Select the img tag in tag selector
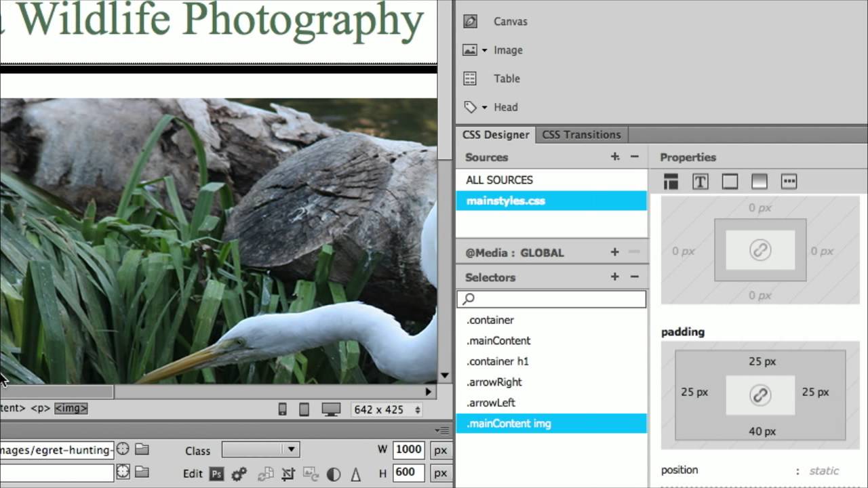The height and width of the screenshot is (488, 868). point(71,408)
